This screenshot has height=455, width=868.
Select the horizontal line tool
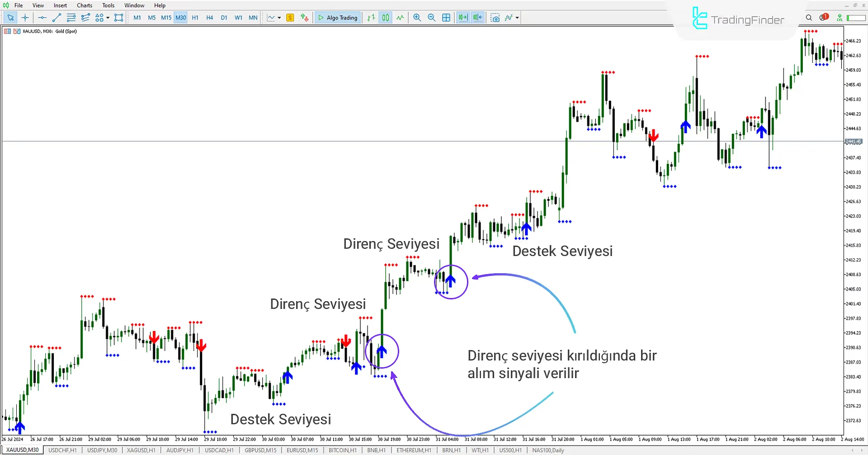pyautogui.click(x=42, y=18)
